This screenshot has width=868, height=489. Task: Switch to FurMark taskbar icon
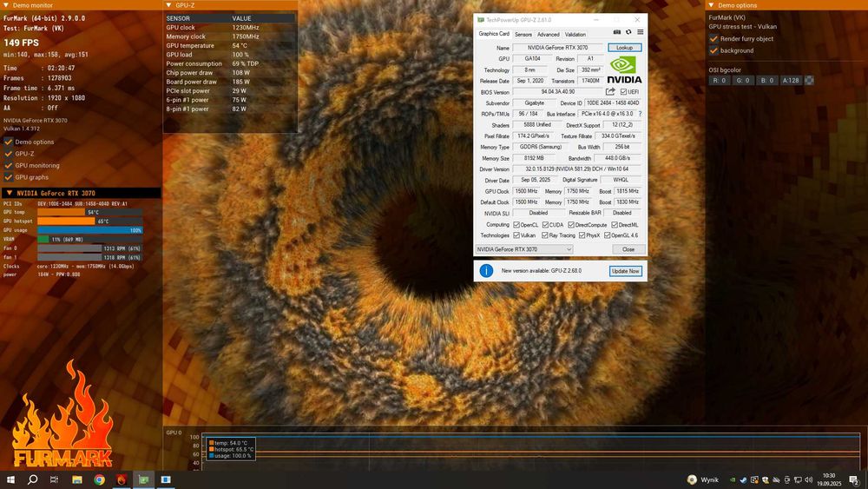click(122, 479)
